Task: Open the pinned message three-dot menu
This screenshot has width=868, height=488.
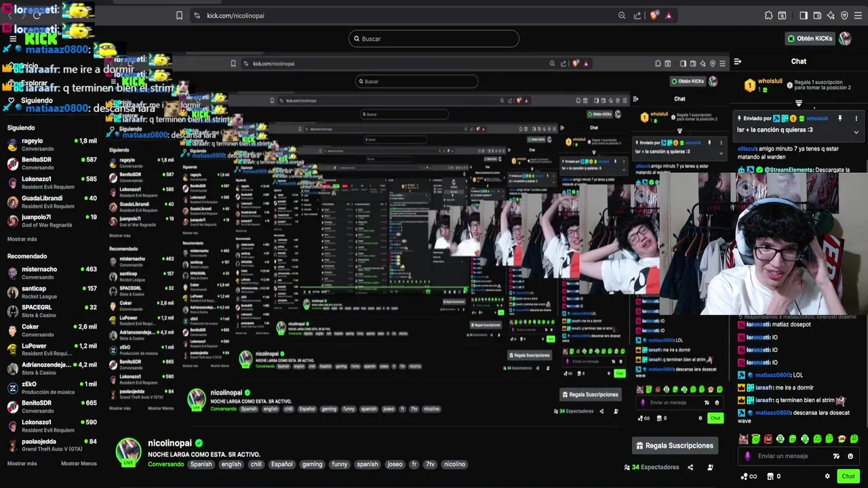Action: point(856,119)
